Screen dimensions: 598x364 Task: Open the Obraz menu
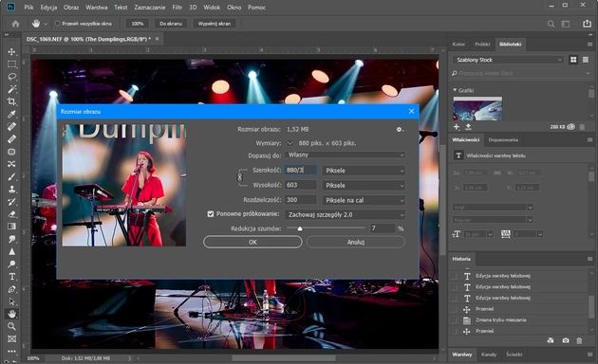[71, 8]
